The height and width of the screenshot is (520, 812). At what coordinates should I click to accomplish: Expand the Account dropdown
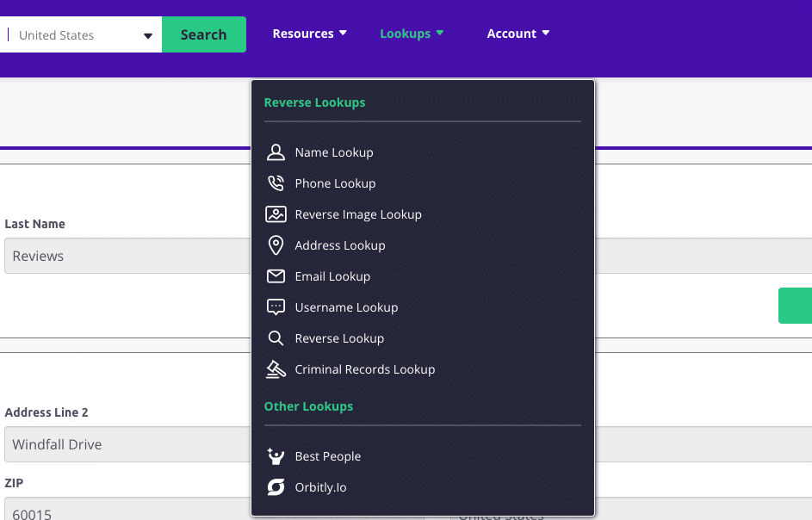pos(518,33)
